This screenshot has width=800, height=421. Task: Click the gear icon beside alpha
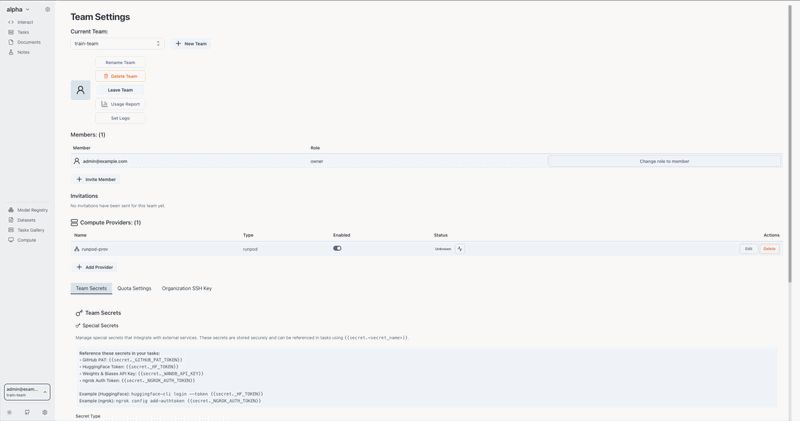(x=47, y=10)
